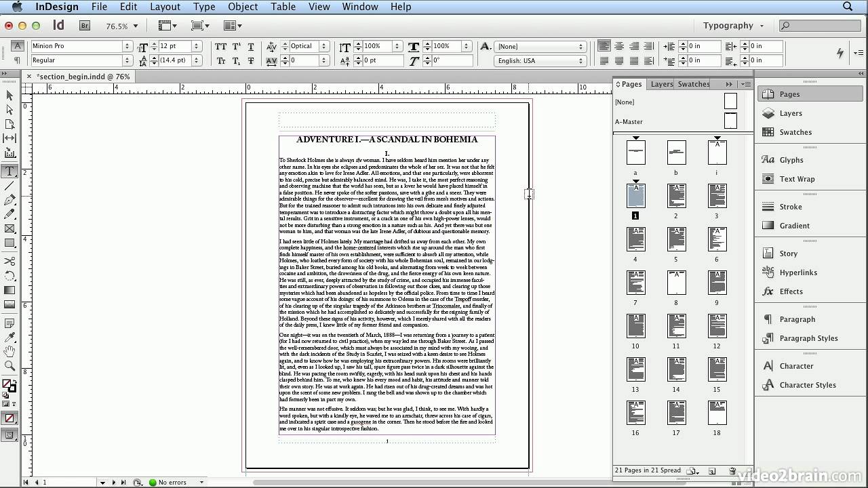
Task: Open the Paragraph Styles panel
Action: pyautogui.click(x=808, y=338)
